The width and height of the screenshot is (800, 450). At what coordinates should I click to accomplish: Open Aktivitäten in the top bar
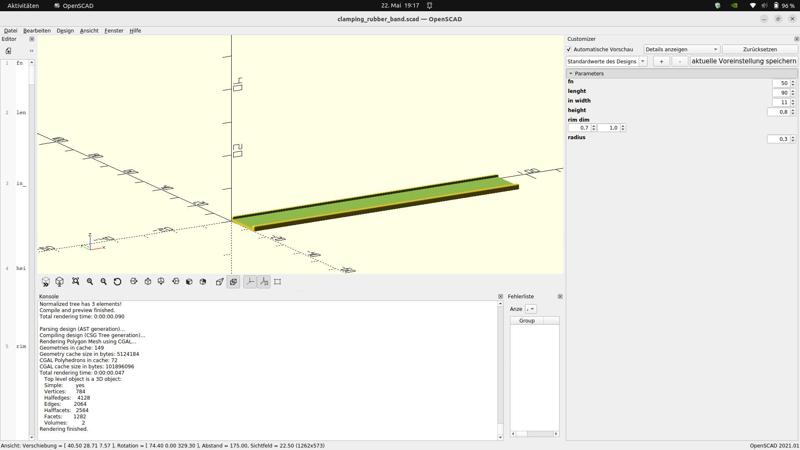tap(23, 6)
